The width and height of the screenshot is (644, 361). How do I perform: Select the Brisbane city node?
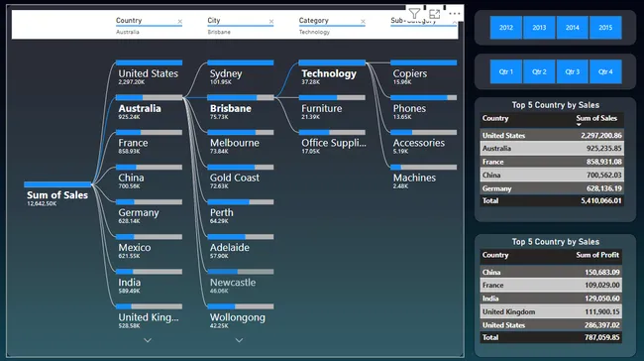[241, 108]
